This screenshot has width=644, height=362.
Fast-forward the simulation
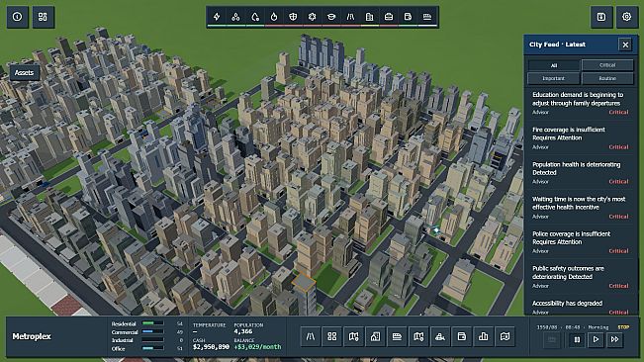coord(615,340)
